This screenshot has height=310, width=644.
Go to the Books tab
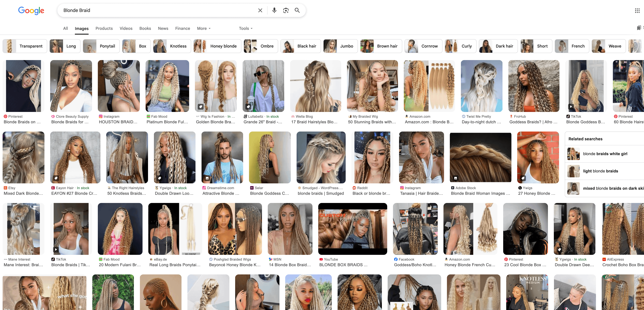click(145, 29)
